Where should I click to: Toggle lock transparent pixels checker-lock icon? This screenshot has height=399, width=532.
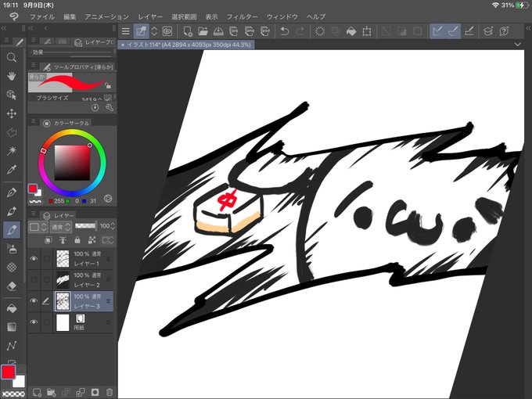point(92,240)
